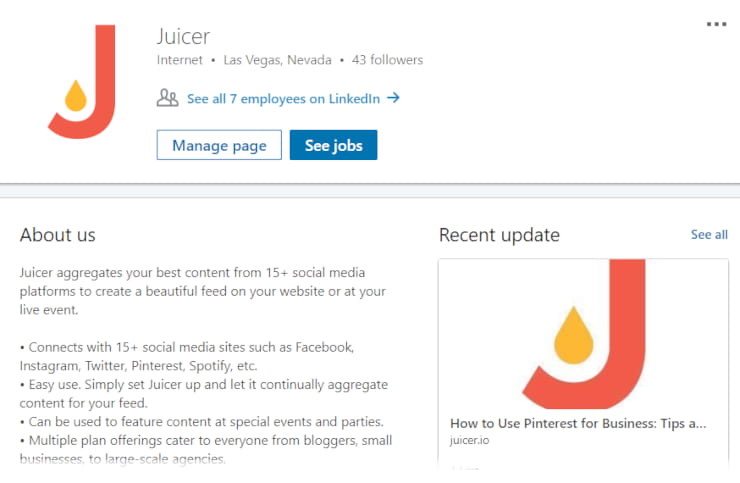Click the See jobs button
Image resolution: width=740 pixels, height=483 pixels.
pos(333,145)
